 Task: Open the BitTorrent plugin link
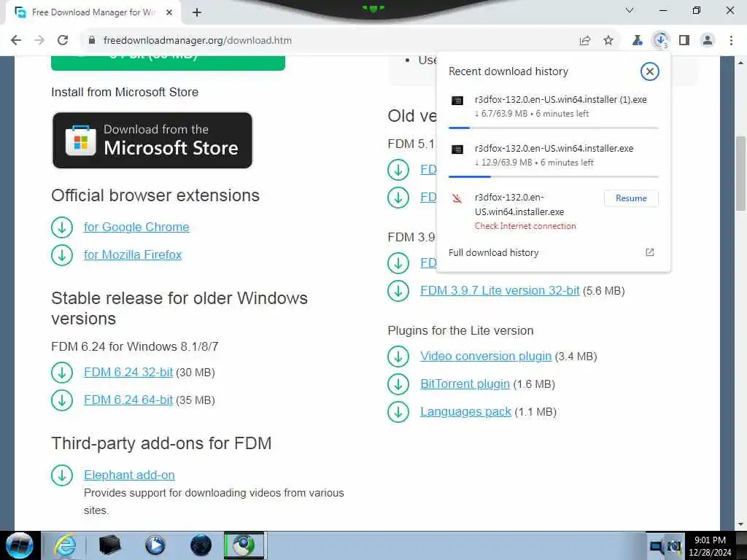465,384
